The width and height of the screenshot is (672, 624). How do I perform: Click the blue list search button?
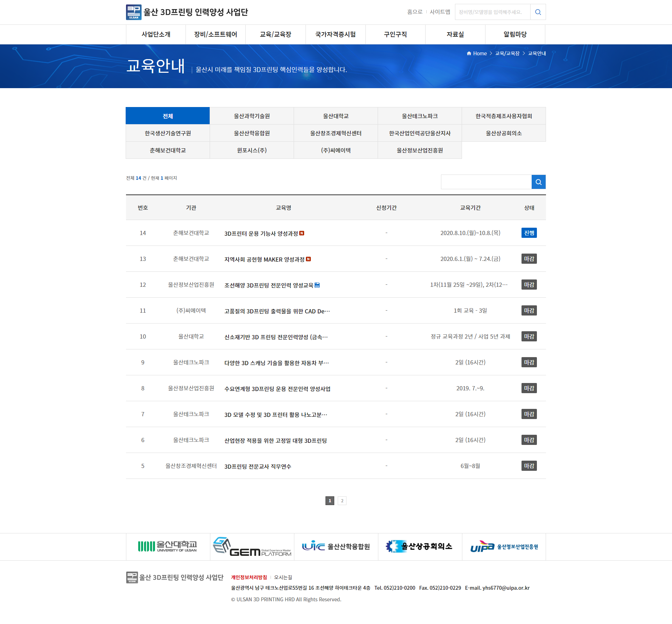point(538,182)
